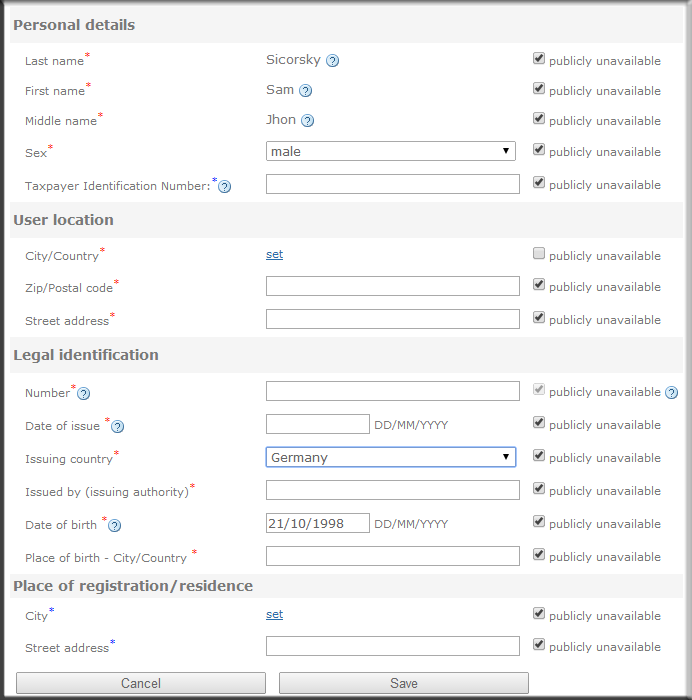Viewport: 692px width, 700px height.
Task: Click help icon beside first name Sam
Action: (x=306, y=91)
